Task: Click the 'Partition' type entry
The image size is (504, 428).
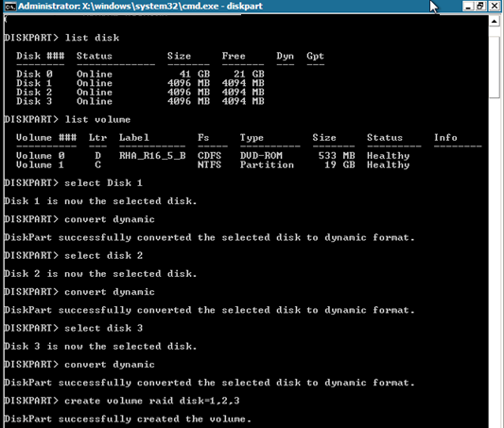Action: 267,165
